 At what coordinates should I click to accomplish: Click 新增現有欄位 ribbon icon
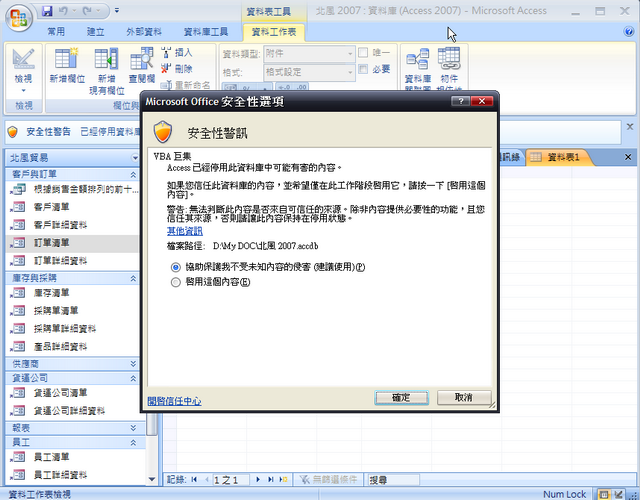[107, 71]
